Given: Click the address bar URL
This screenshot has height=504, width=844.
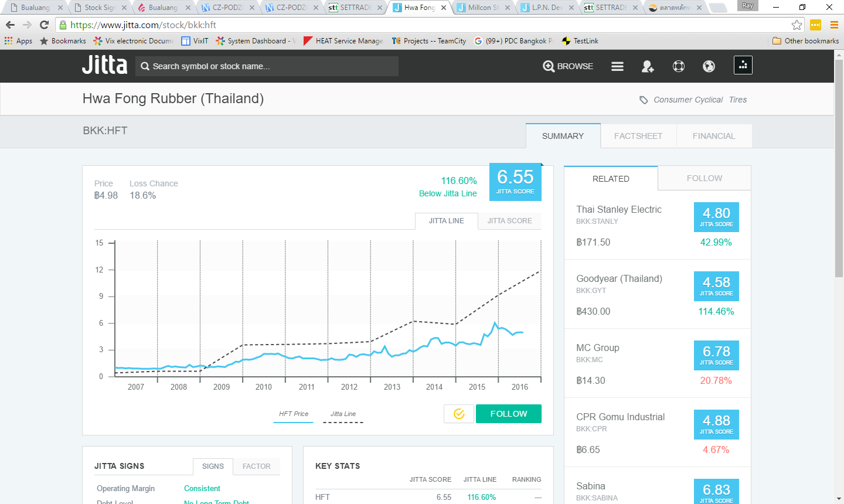Looking at the screenshot, I should click(x=144, y=25).
